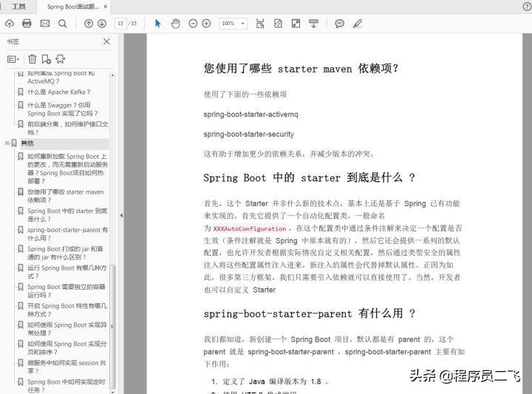The height and width of the screenshot is (394, 532).
Task: Go to previous page arrow
Action: pos(89,24)
